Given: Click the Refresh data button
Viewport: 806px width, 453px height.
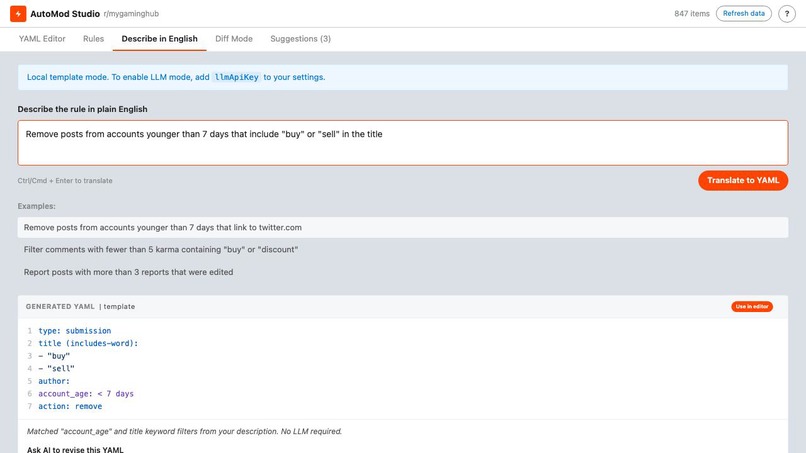Looking at the screenshot, I should [743, 13].
